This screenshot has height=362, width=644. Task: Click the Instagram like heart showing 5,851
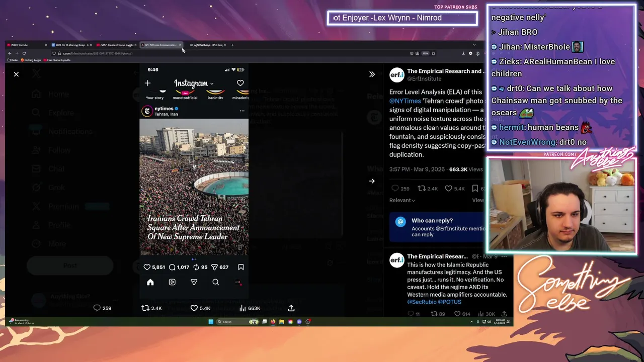pyautogui.click(x=147, y=267)
